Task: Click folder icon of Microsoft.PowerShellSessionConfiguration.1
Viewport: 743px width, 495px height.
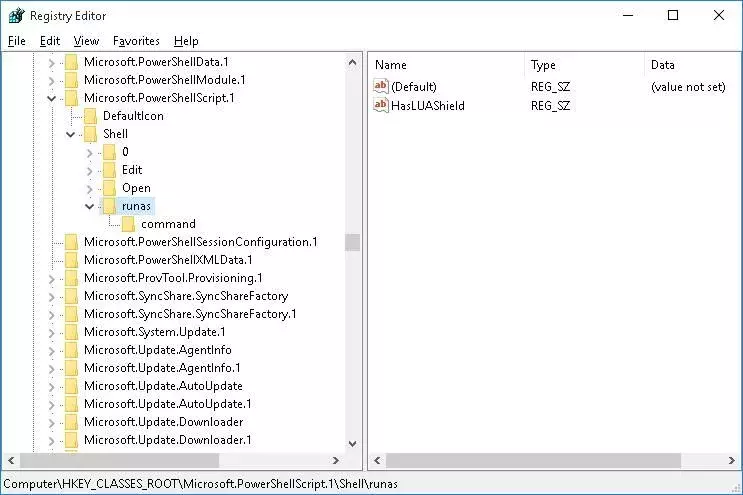Action: 72,242
